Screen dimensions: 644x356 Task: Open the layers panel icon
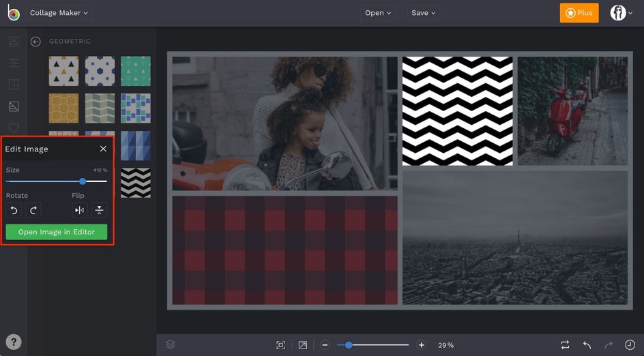[x=171, y=344]
